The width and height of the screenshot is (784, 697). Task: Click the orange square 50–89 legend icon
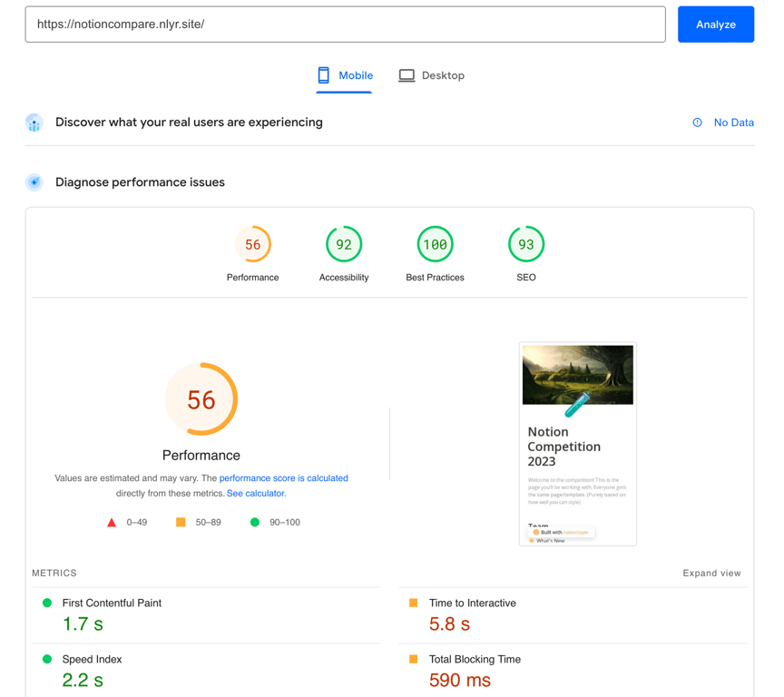(x=181, y=523)
